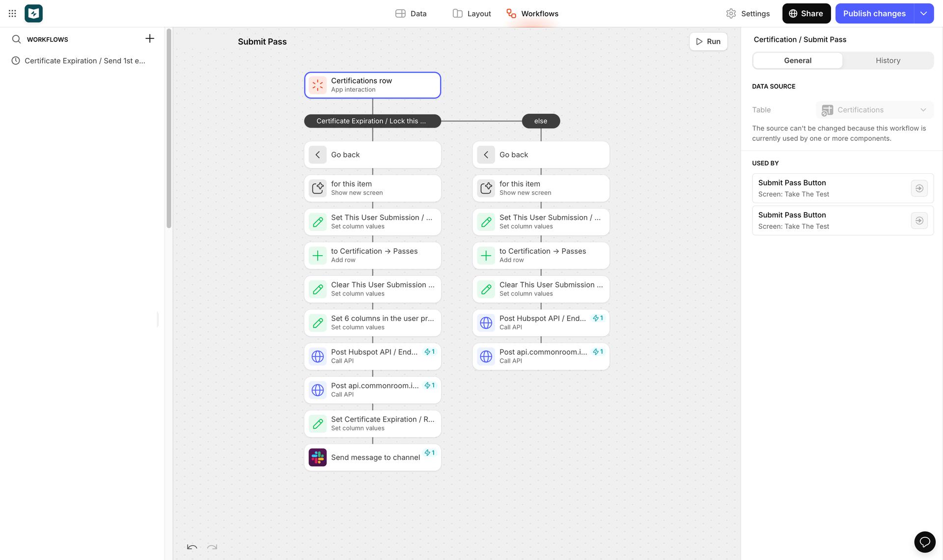
Task: Click the search icon in the Workflows sidebar
Action: (x=16, y=39)
